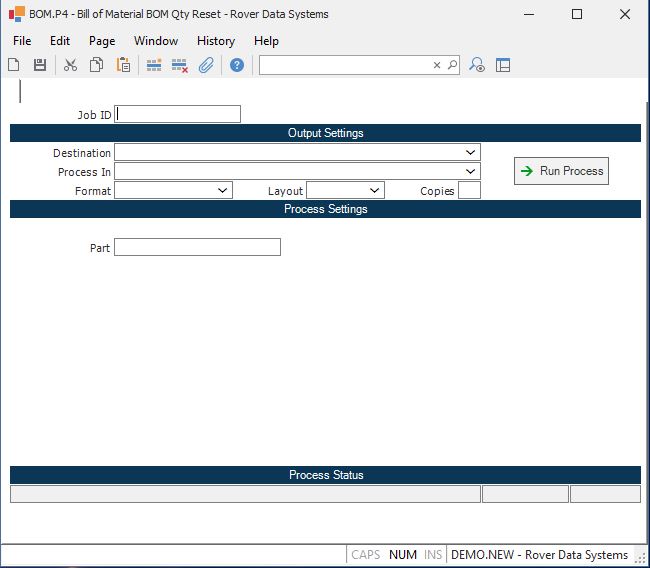The height and width of the screenshot is (568, 650).
Task: Toggle the side panel layout icon
Action: (503, 65)
